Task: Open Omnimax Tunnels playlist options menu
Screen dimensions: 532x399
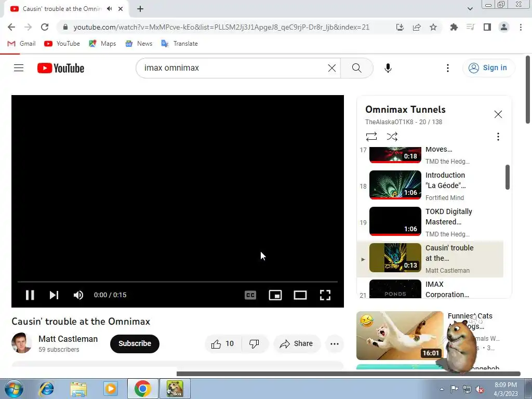Action: [498, 137]
